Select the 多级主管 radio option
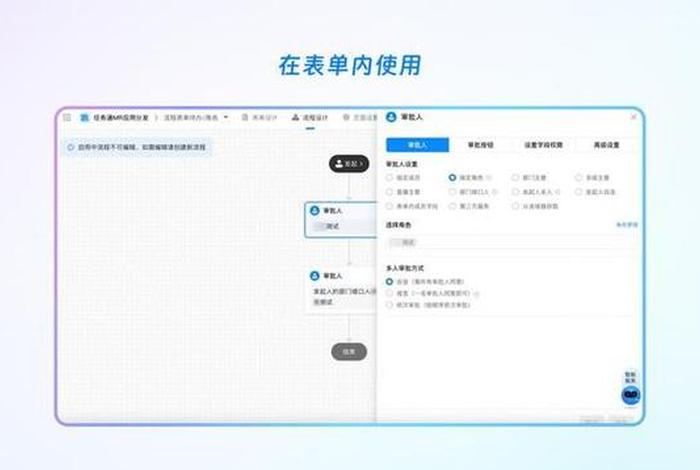 point(579,178)
